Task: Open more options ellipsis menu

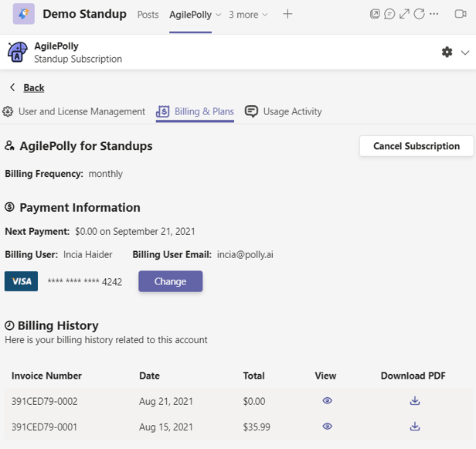Action: point(434,14)
